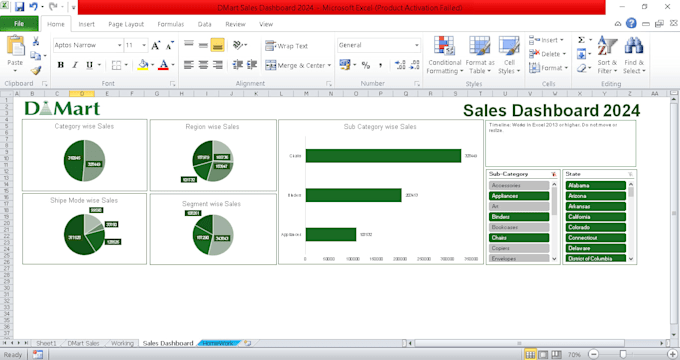Increase font size with grow font icon
The image size is (680, 360).
(x=156, y=45)
